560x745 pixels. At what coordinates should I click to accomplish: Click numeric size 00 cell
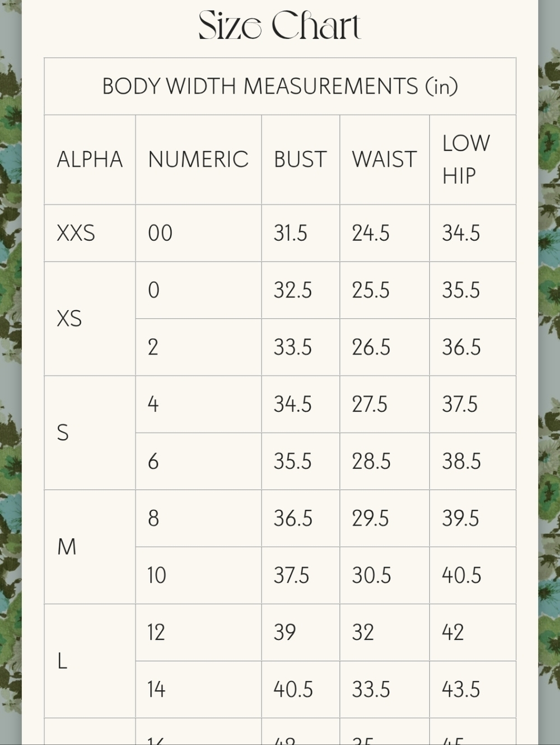198,233
